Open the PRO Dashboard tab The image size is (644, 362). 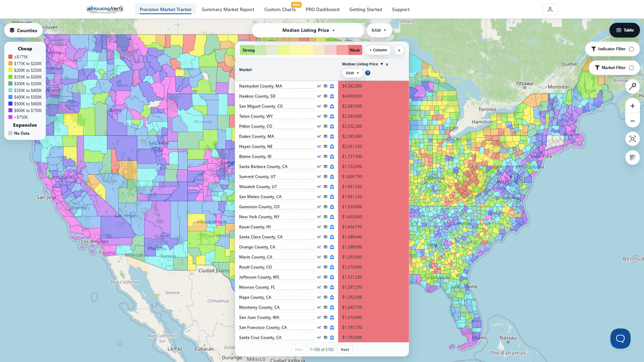tap(322, 9)
